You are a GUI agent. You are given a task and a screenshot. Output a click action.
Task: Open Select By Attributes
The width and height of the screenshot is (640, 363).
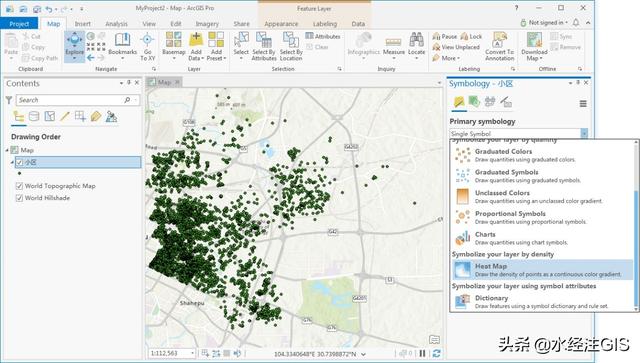(x=264, y=46)
